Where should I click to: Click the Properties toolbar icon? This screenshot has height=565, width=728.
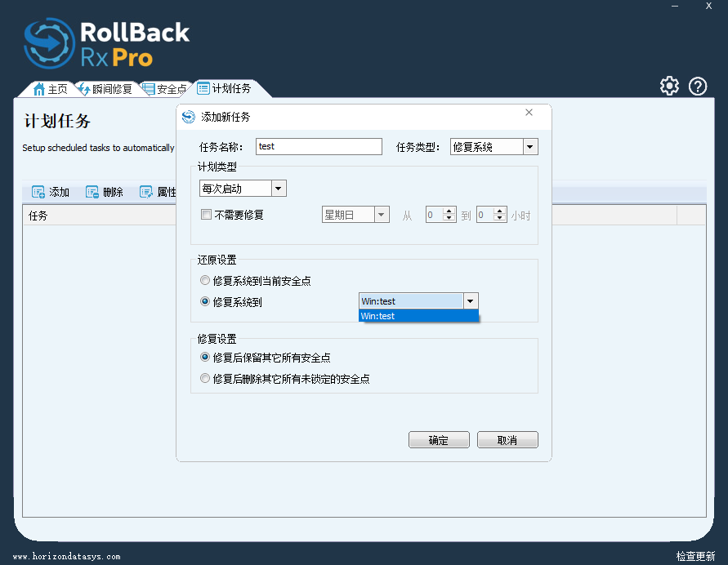pyautogui.click(x=146, y=192)
